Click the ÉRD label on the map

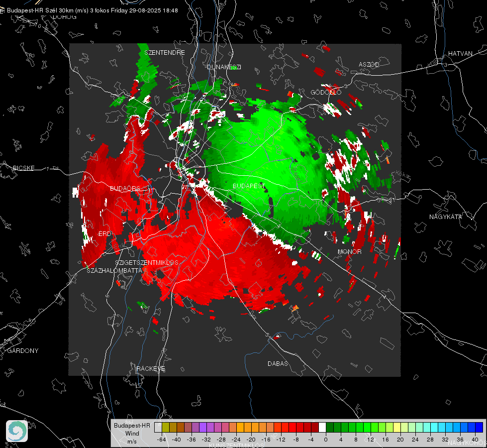104,234
